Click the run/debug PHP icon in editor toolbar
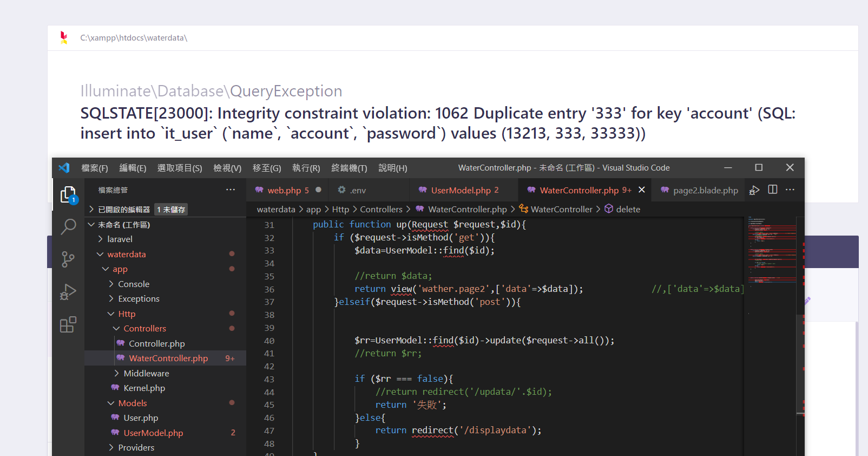868x456 pixels. [x=754, y=190]
